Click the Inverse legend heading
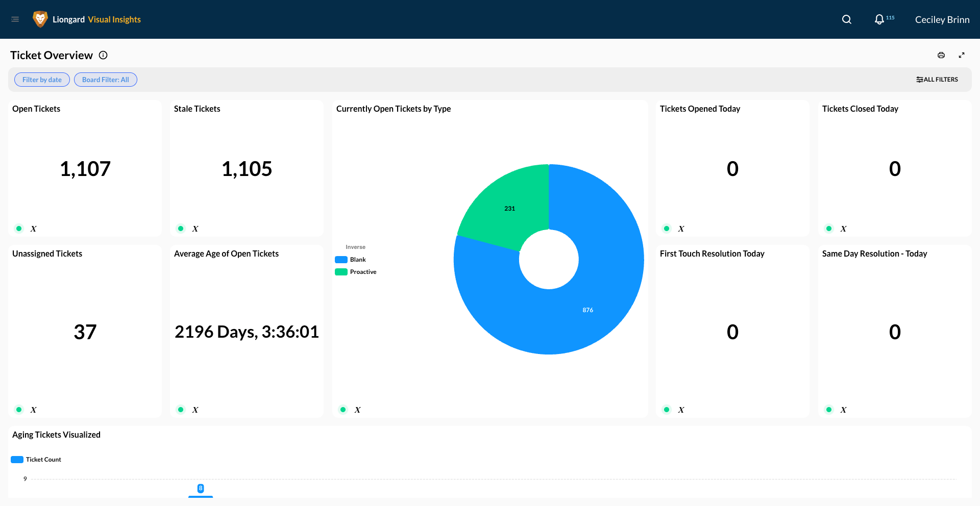Viewport: 980px width, 506px height. click(356, 247)
